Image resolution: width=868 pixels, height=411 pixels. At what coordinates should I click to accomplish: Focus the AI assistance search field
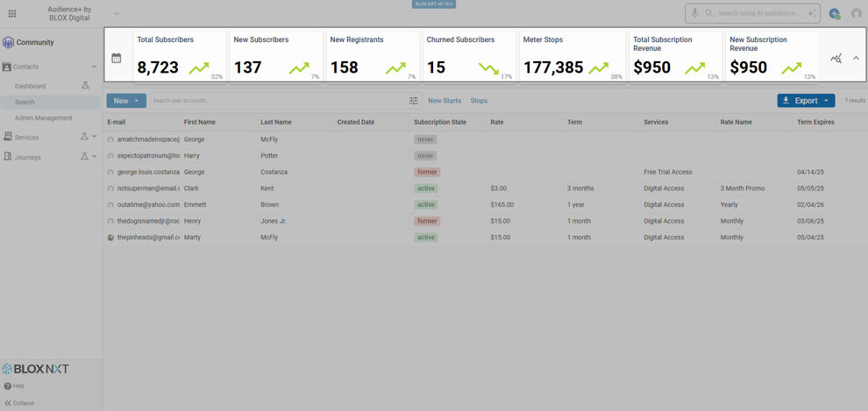coord(759,13)
